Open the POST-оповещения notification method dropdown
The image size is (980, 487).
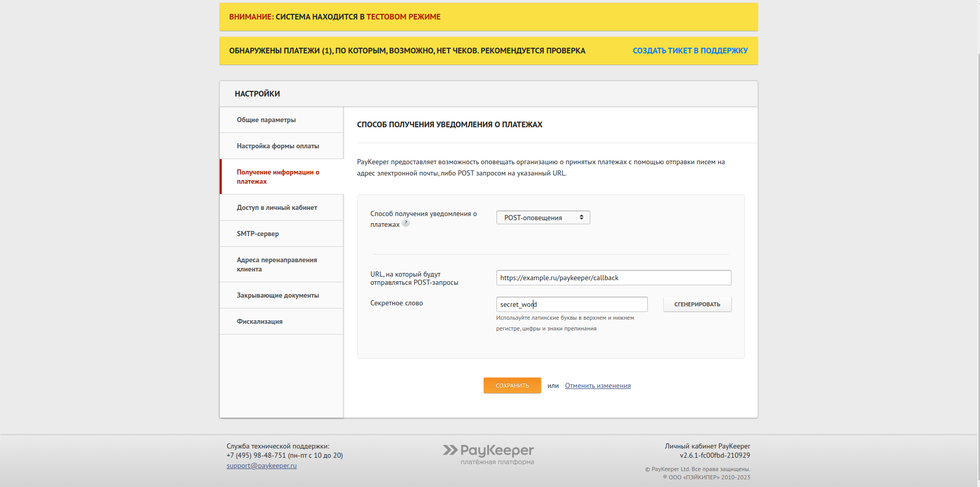pos(543,218)
